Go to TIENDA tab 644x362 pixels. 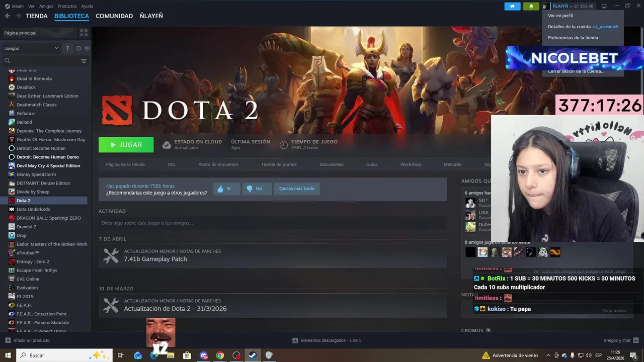click(37, 16)
